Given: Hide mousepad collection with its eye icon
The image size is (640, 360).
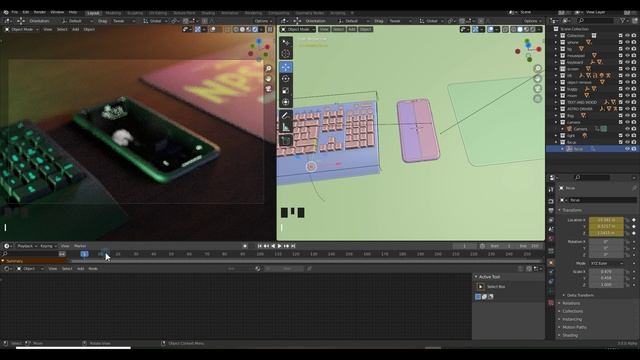Looking at the screenshot, I should click(x=627, y=56).
